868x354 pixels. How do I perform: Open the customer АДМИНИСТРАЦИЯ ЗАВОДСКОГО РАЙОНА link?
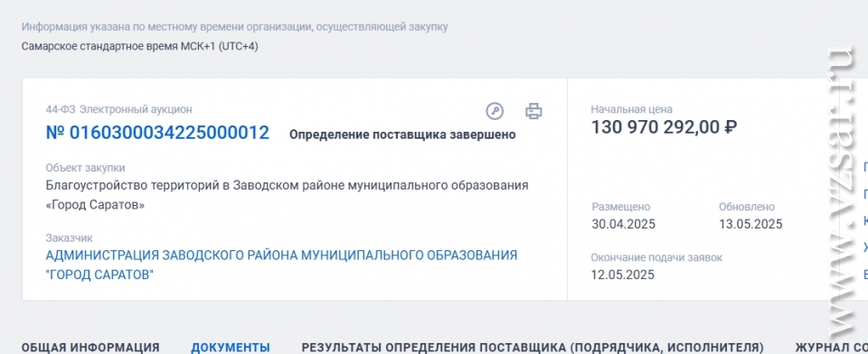281,265
